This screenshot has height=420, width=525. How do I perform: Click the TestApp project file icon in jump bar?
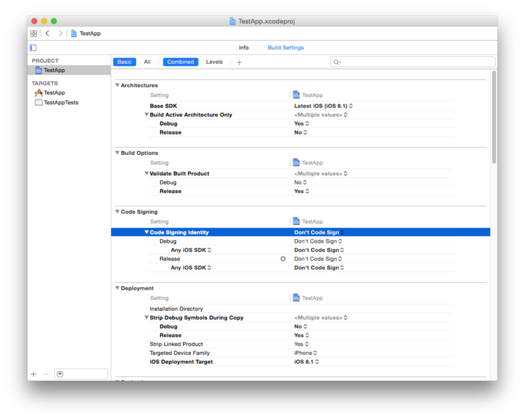73,33
